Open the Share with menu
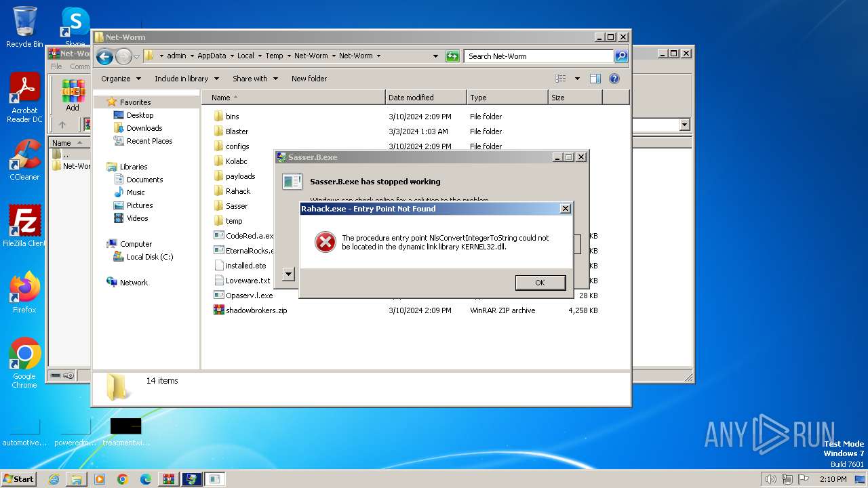 coord(255,79)
